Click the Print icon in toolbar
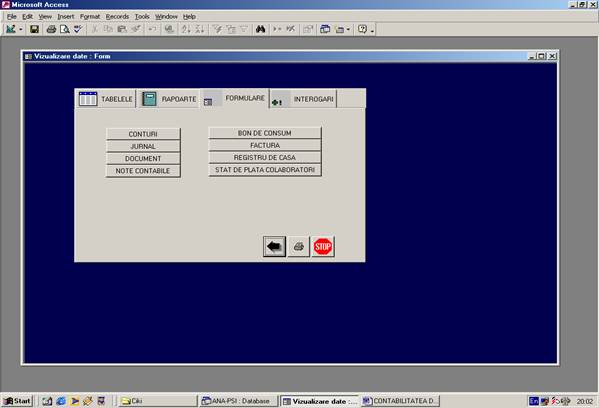The height and width of the screenshot is (408, 599). click(x=51, y=29)
